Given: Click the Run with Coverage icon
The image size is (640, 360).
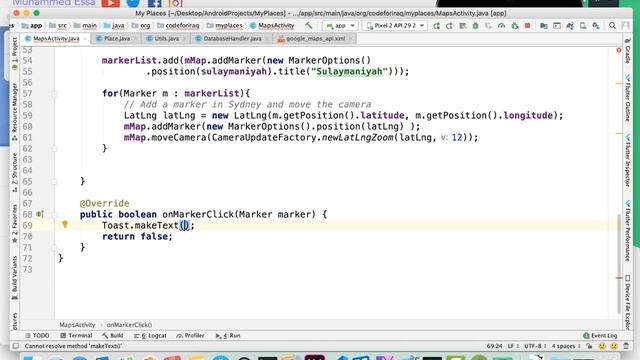Looking at the screenshot, I should click(x=488, y=26).
